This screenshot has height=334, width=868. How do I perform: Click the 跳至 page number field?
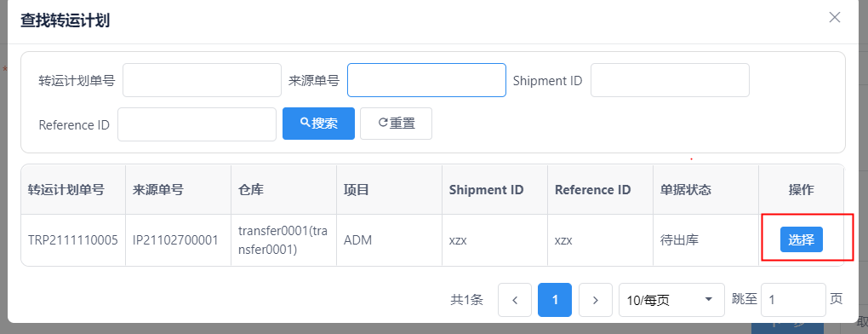click(793, 300)
